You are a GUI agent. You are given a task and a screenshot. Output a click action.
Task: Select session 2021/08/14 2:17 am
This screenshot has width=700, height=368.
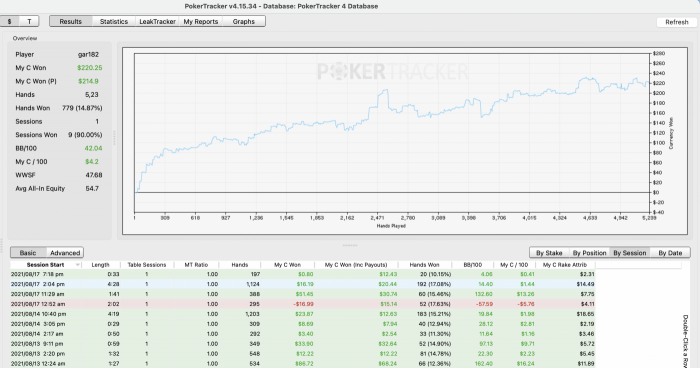[303, 334]
